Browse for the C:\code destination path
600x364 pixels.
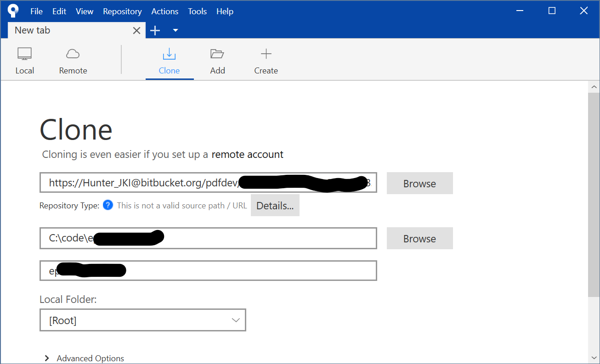pyautogui.click(x=419, y=238)
